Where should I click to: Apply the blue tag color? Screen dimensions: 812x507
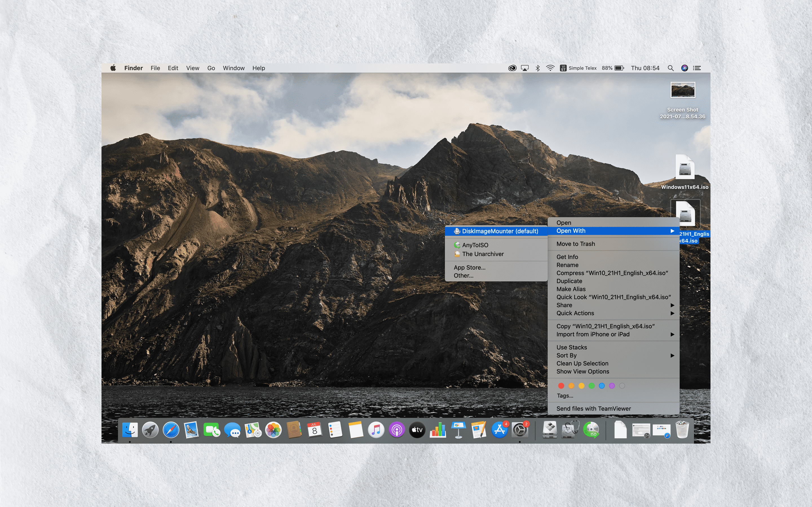pyautogui.click(x=602, y=386)
